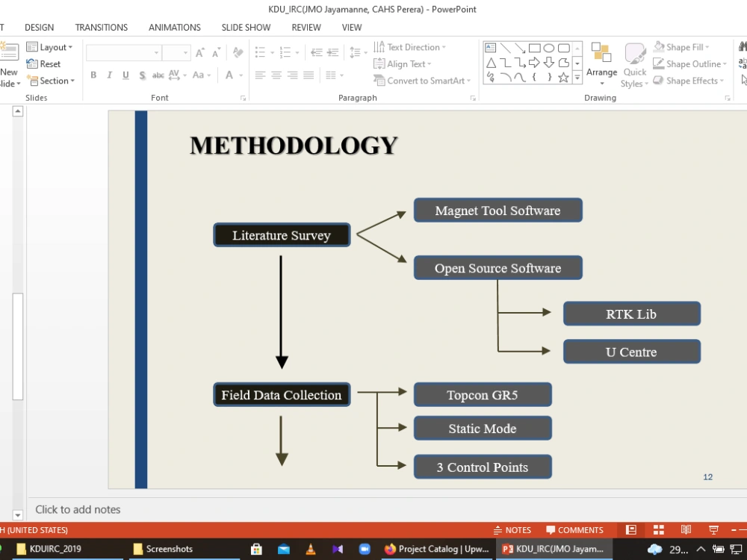Apply Strikethrough formatting
The image size is (747, 560).
pos(158,75)
